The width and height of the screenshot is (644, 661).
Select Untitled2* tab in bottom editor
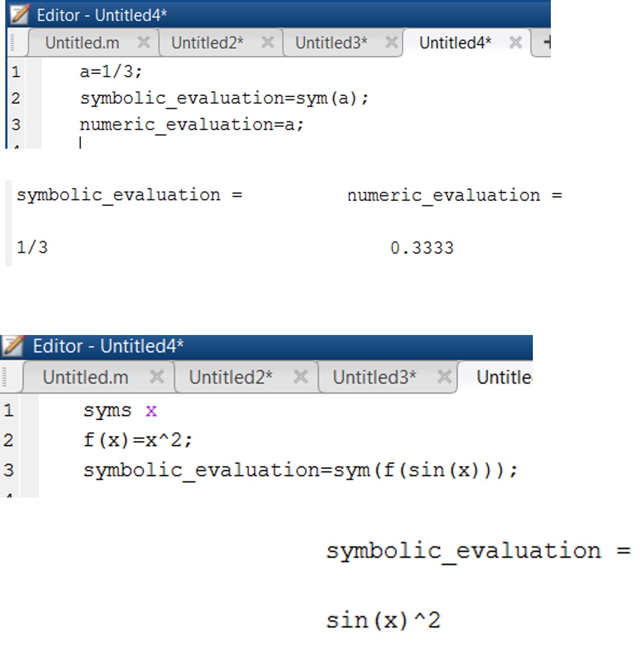tap(231, 377)
